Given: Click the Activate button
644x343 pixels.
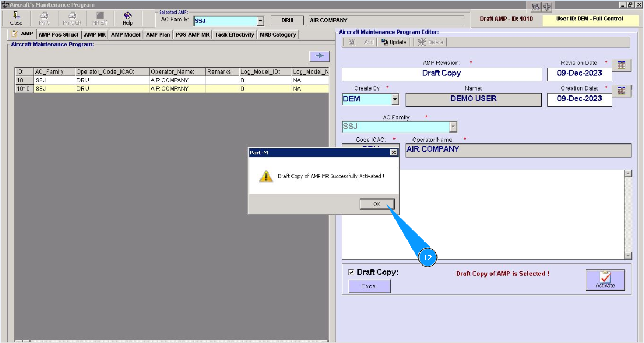Looking at the screenshot, I should pyautogui.click(x=605, y=280).
